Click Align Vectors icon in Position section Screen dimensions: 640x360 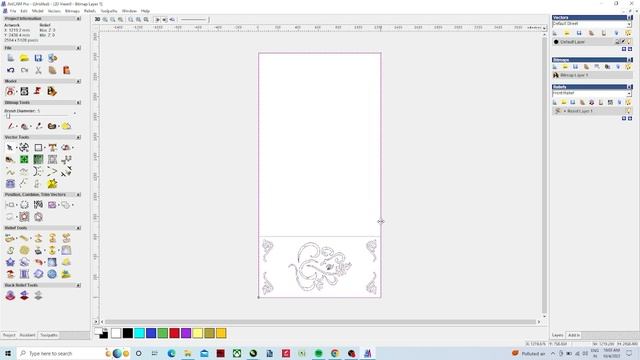[10, 205]
